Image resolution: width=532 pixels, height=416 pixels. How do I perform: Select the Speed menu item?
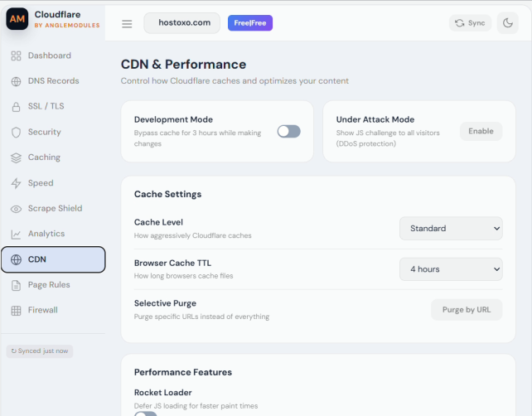53,183
